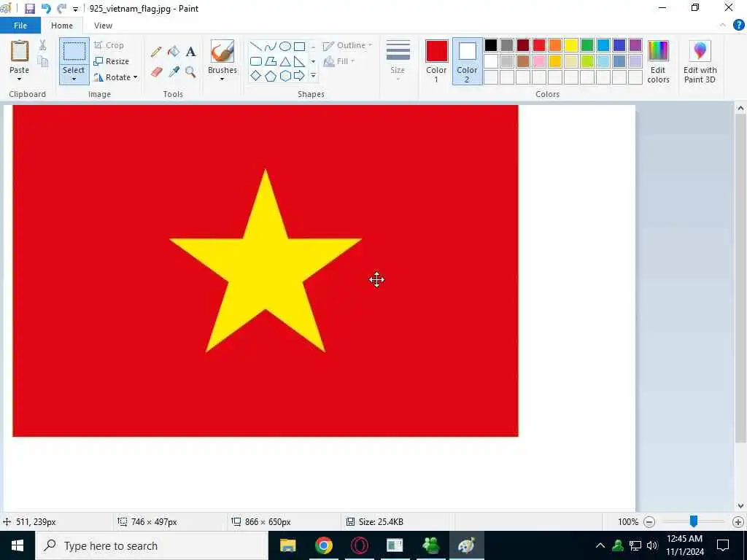Select the Fill with color bucket tool

click(174, 52)
